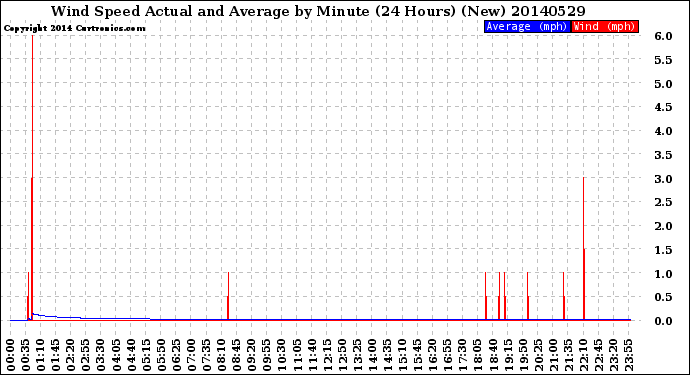Viewport: 690px width, 375px height.
Task: Click the 2.5 y-axis label
Action: (x=663, y=202)
